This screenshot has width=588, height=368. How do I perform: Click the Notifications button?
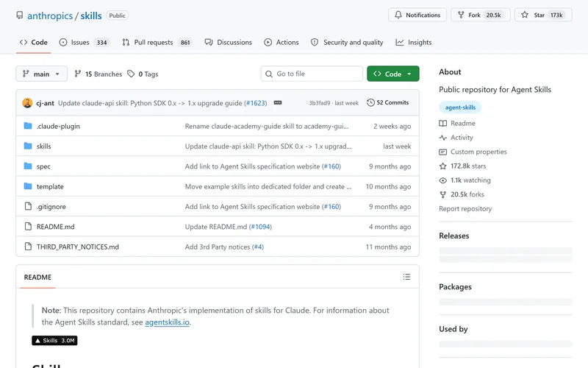[417, 15]
